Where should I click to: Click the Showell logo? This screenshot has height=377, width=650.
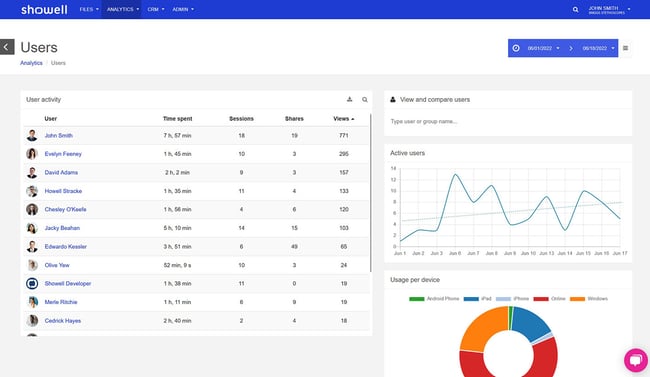tap(44, 9)
